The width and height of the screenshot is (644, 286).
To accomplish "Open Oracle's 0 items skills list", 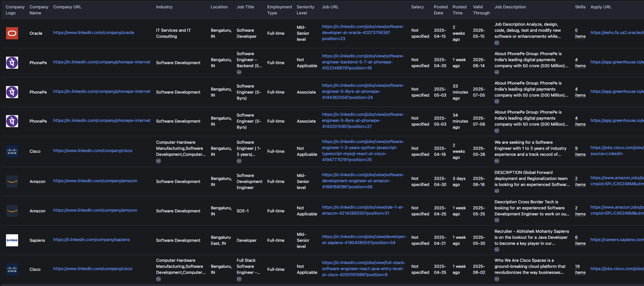I will pyautogui.click(x=580, y=33).
